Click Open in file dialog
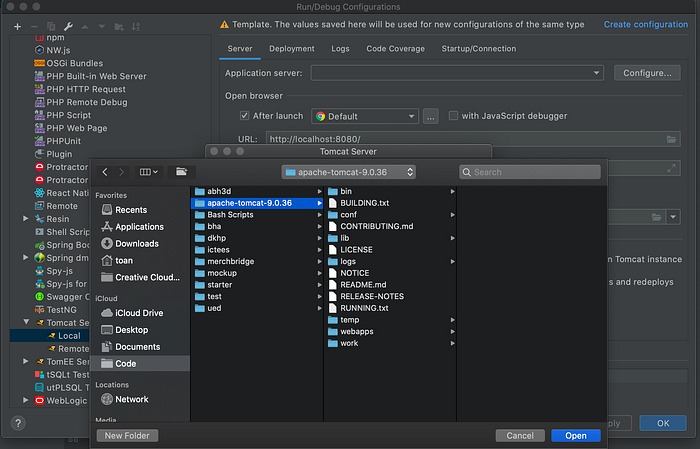This screenshot has height=449, width=700. click(576, 436)
